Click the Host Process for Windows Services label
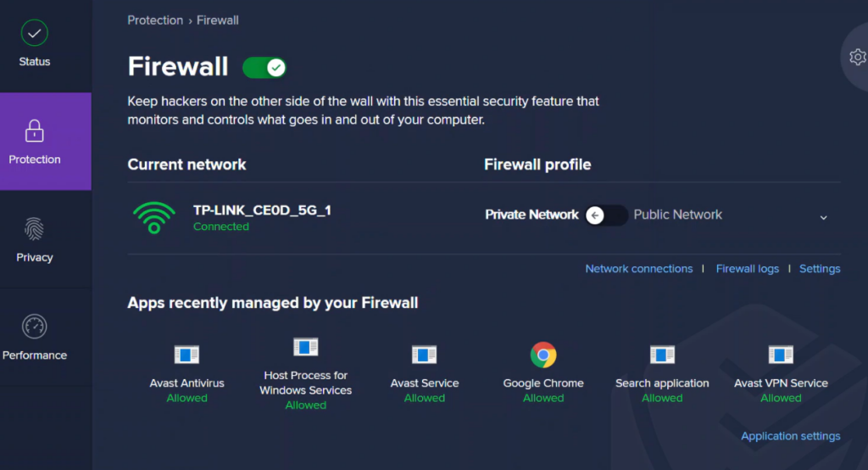This screenshot has height=470, width=868. click(305, 383)
